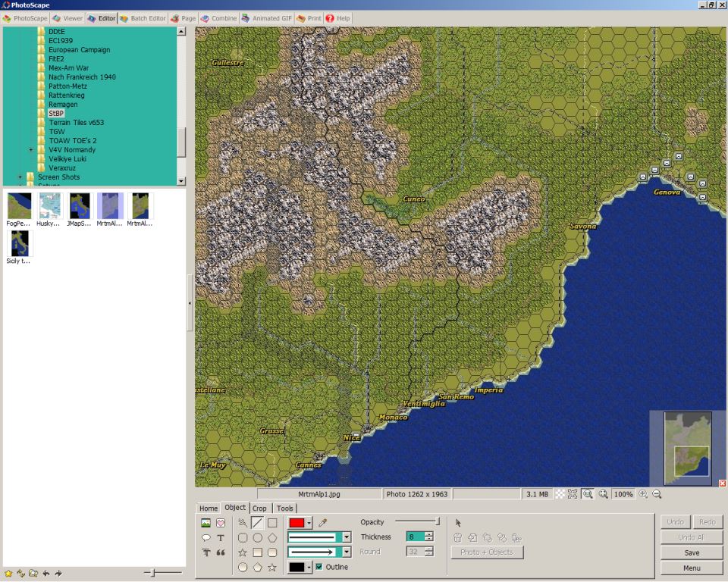Select the straight Line tool
Image resolution: width=728 pixels, height=582 pixels.
257,523
